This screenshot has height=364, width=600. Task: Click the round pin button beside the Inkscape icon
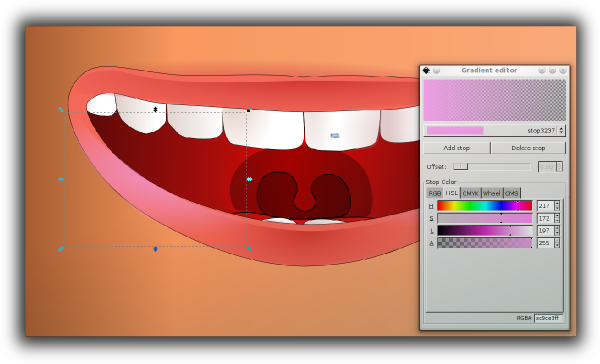436,70
